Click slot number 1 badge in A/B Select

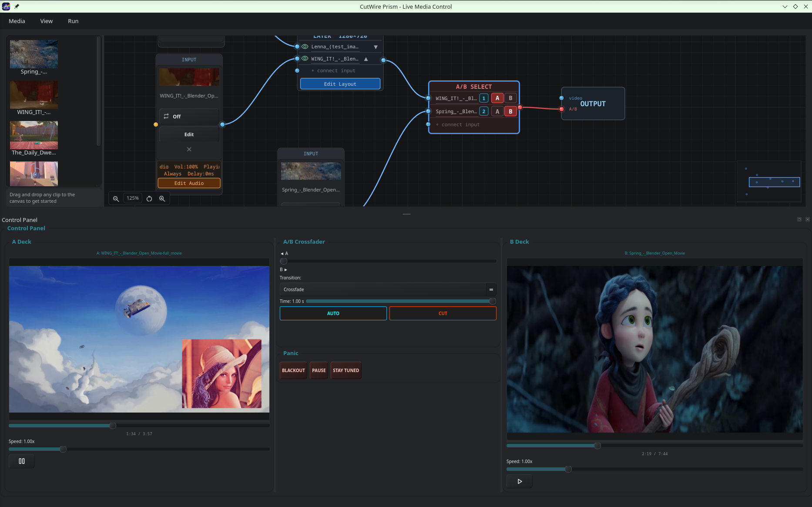tap(483, 98)
